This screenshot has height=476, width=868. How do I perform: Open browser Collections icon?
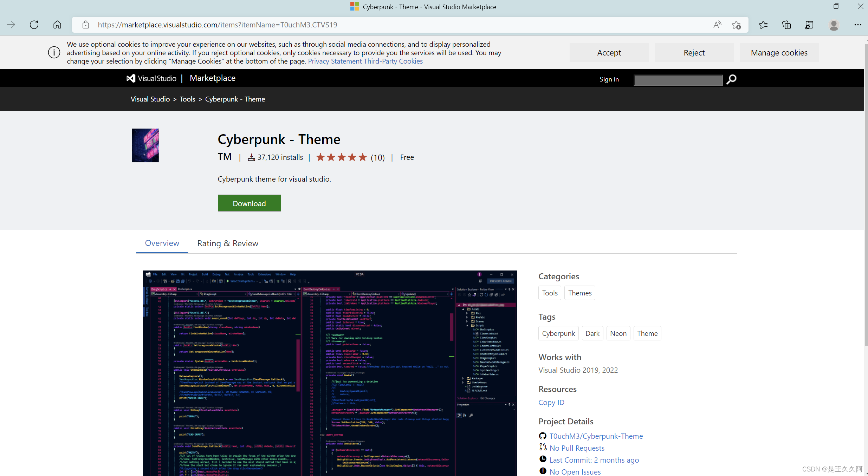click(x=786, y=25)
